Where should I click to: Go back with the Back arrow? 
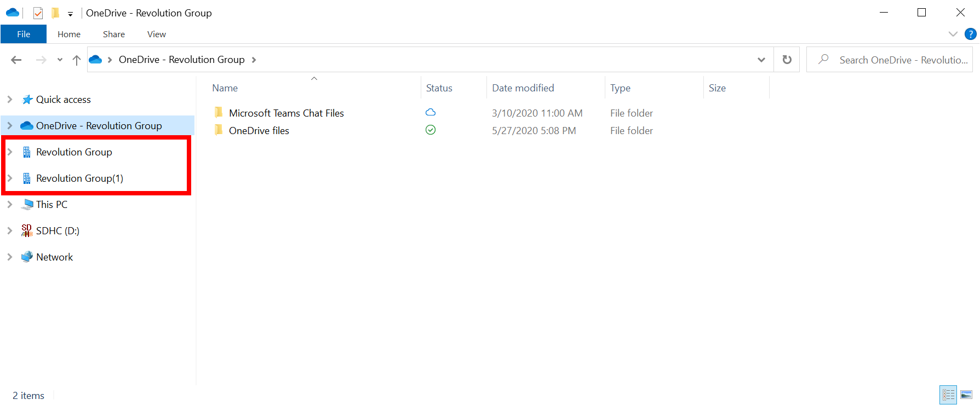(x=16, y=60)
